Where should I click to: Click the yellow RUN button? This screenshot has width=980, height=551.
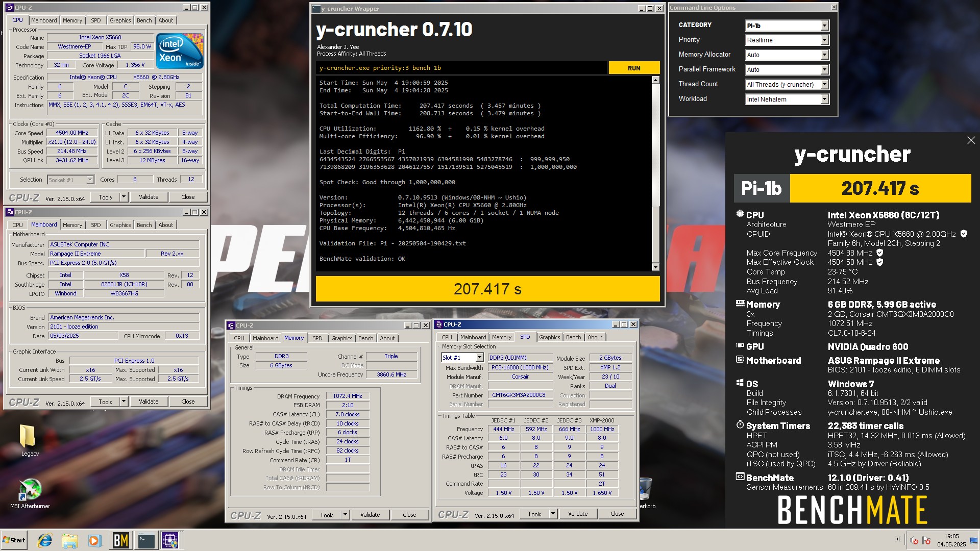[634, 68]
